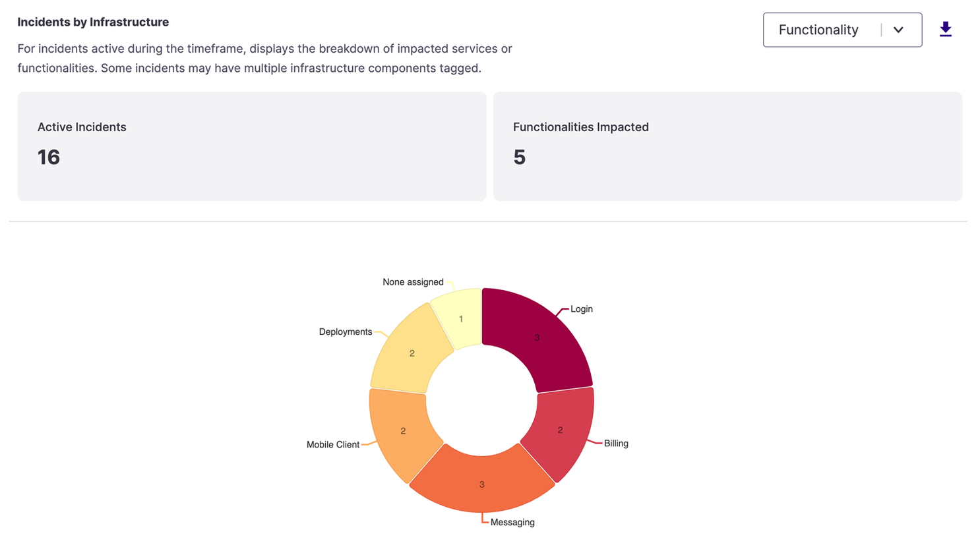
Task: Download the Incidents by Infrastructure chart
Action: coord(945,30)
